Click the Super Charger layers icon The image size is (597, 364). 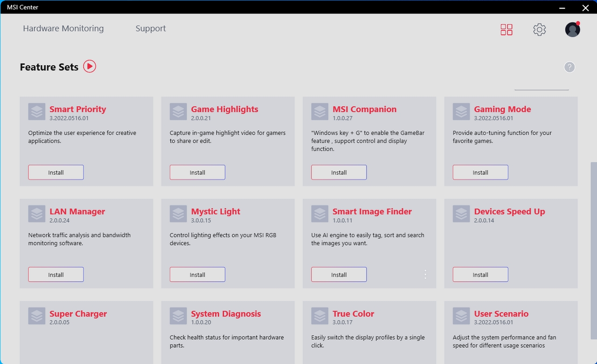[x=37, y=316]
